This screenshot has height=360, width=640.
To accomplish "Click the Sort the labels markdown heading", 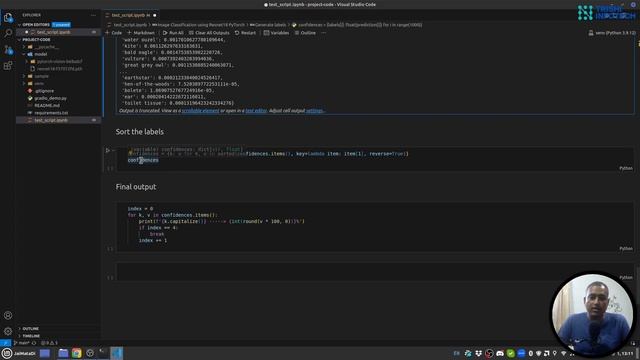I will 140,132.
